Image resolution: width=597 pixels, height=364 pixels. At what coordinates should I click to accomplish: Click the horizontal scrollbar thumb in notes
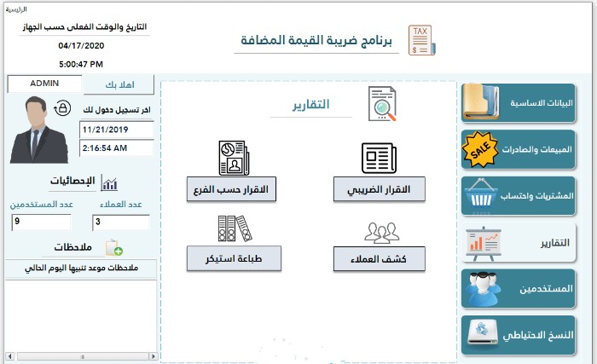(x=83, y=356)
